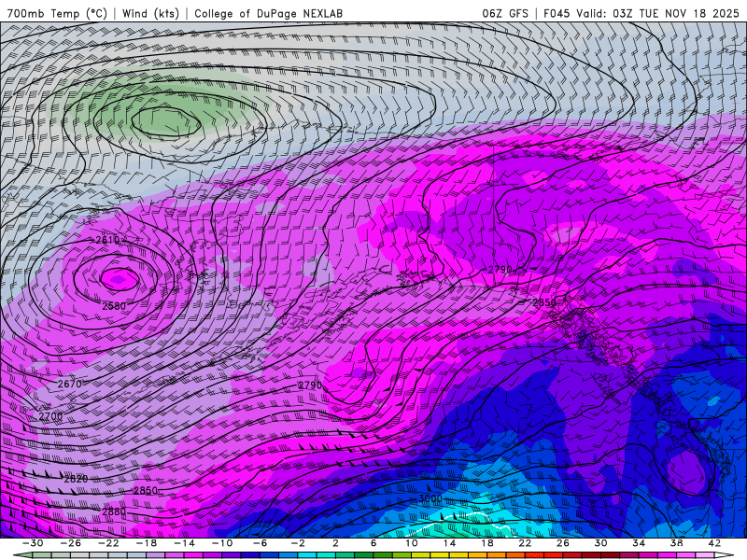747x560 pixels.
Task: Click the 2580 contour label near the low
Action: pyautogui.click(x=114, y=306)
